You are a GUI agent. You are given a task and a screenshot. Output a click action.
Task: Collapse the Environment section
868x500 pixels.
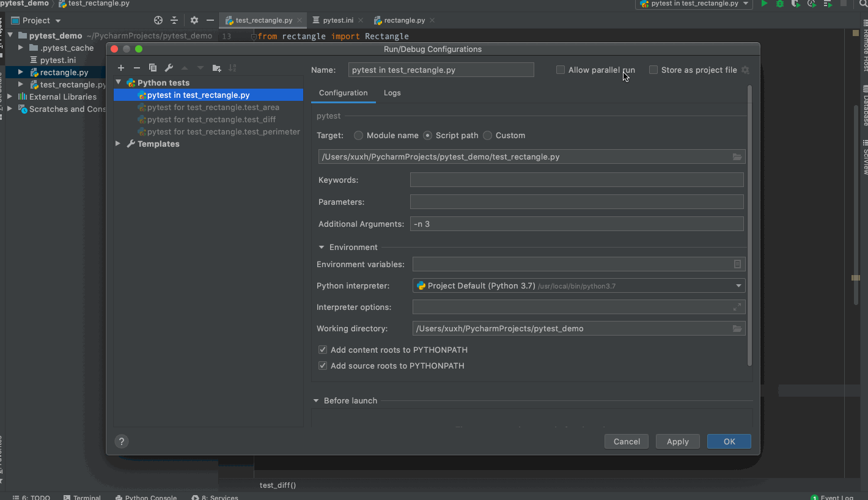tap(322, 248)
